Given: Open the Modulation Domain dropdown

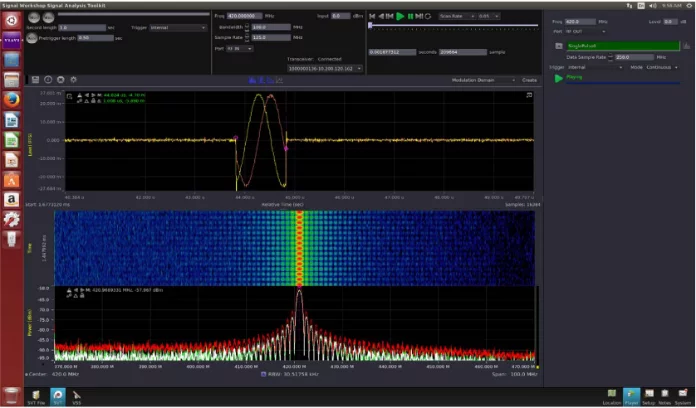Looking at the screenshot, I should (483, 80).
